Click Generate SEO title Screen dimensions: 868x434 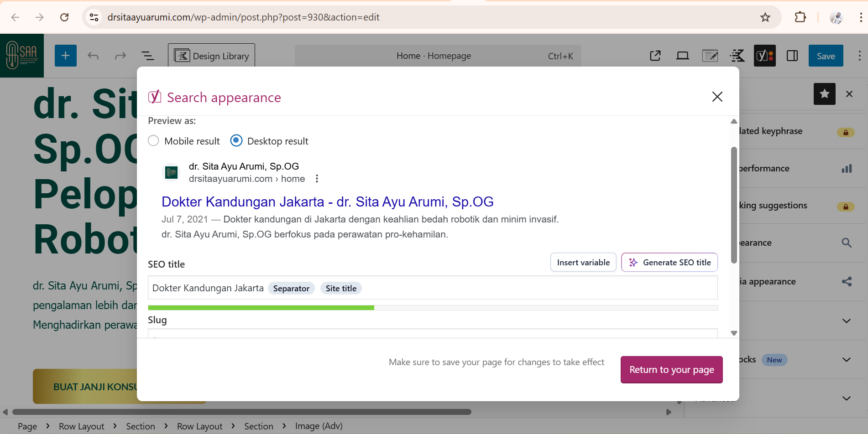[669, 262]
